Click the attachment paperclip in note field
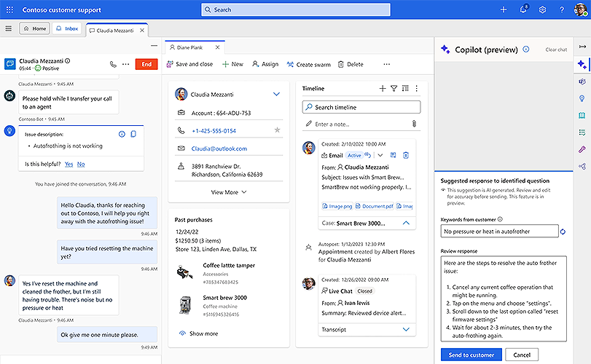591x364 pixels. 414,124
